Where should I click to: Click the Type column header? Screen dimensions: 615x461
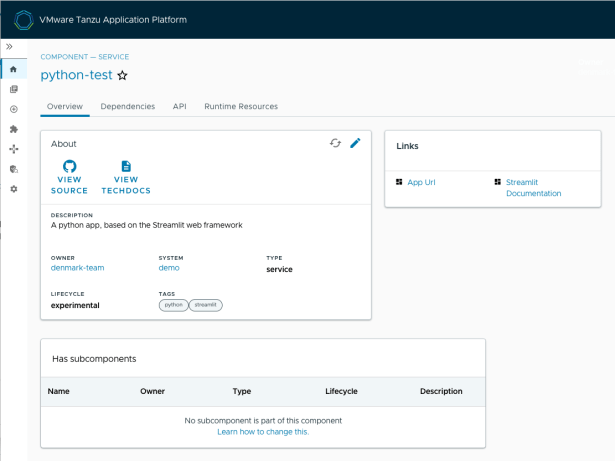242,391
